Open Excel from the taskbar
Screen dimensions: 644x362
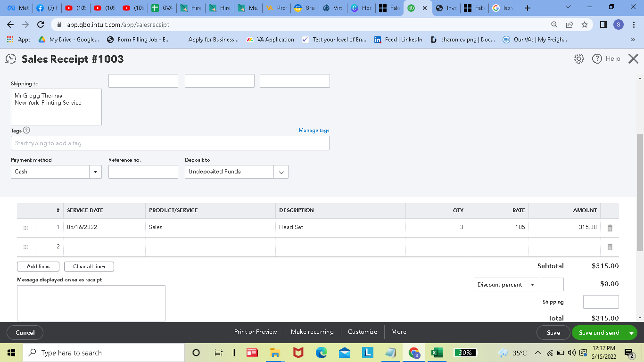pyautogui.click(x=436, y=353)
